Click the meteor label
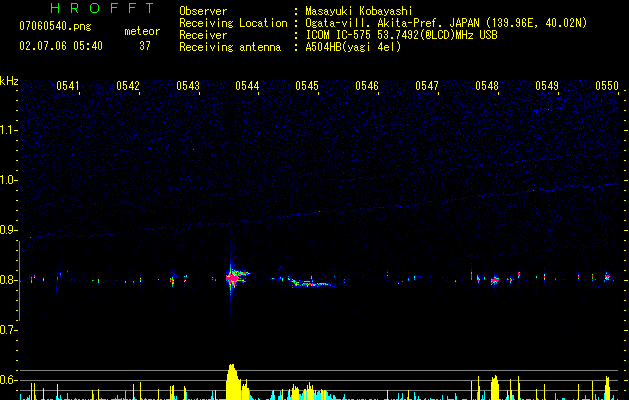629x400 pixels. pos(142,31)
